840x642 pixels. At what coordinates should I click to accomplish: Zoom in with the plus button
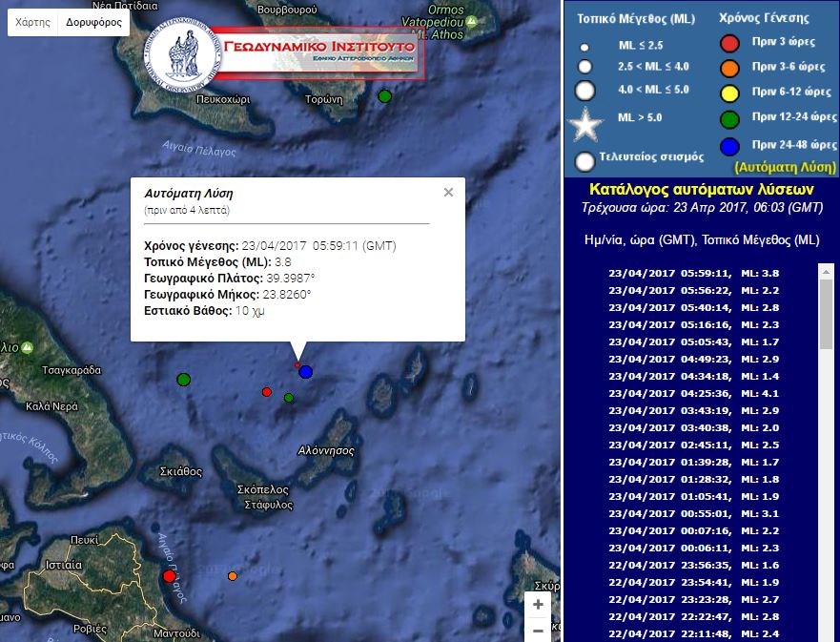point(539,605)
